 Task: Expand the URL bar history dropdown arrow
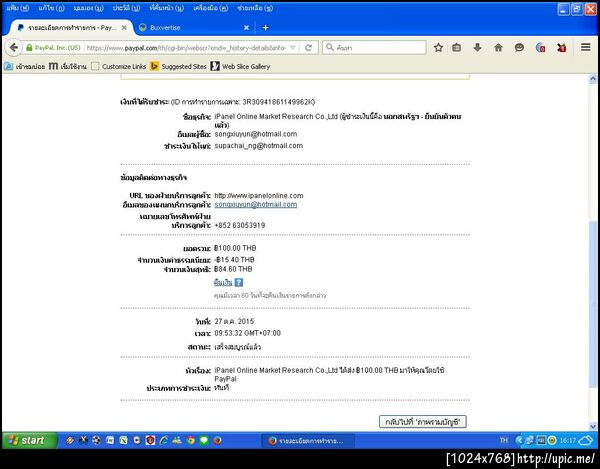293,48
